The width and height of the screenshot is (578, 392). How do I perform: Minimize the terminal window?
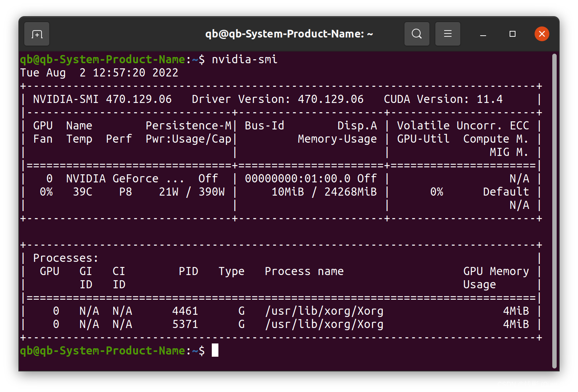pyautogui.click(x=483, y=34)
